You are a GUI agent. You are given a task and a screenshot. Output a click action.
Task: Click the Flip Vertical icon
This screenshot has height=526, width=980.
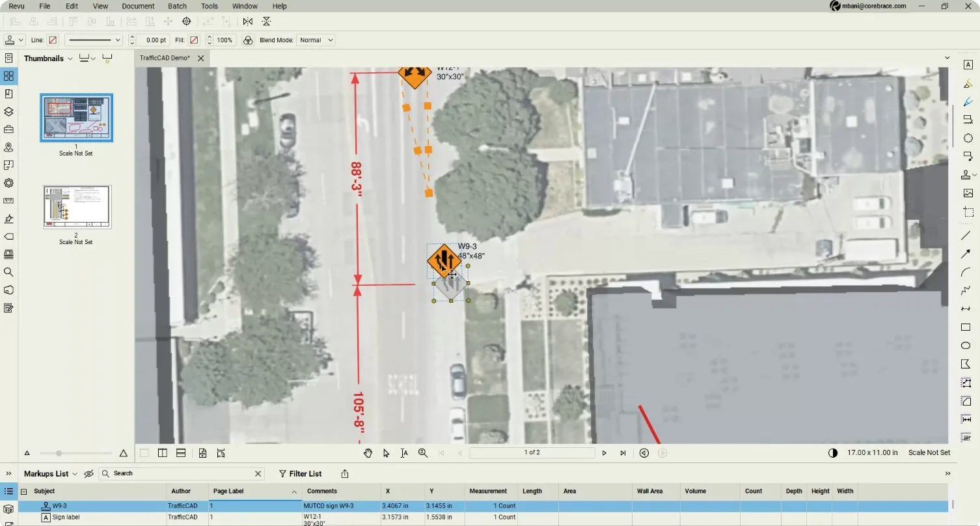click(266, 21)
